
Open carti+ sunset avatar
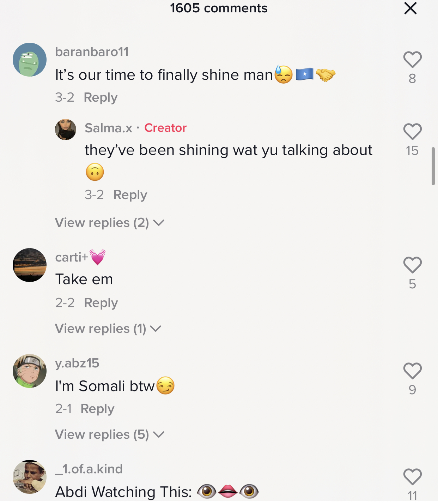[x=30, y=265]
